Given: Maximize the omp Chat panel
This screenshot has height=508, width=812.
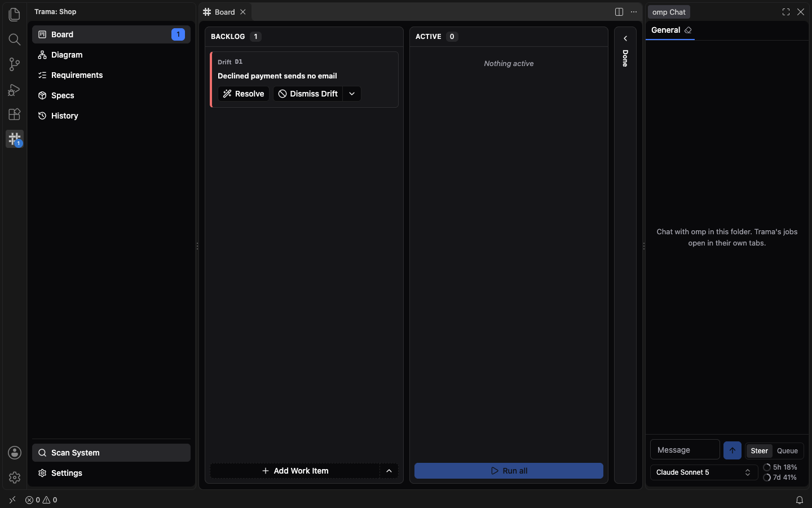Looking at the screenshot, I should tap(786, 12).
